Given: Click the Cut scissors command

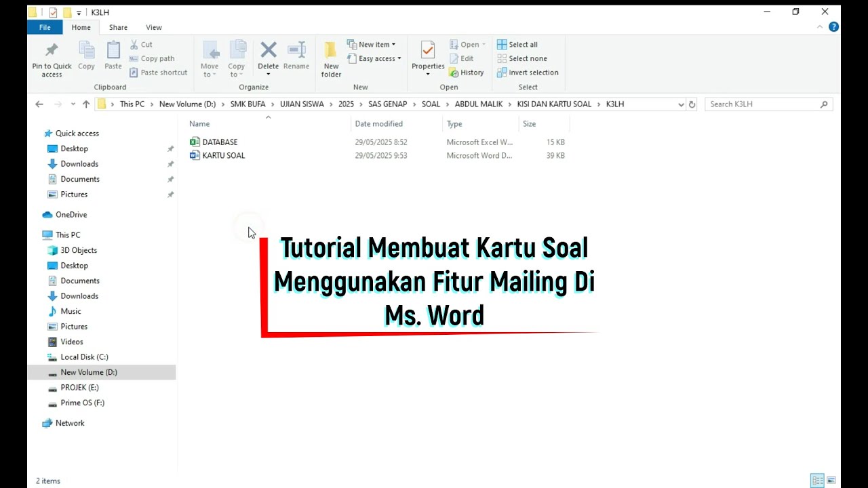Looking at the screenshot, I should 141,44.
